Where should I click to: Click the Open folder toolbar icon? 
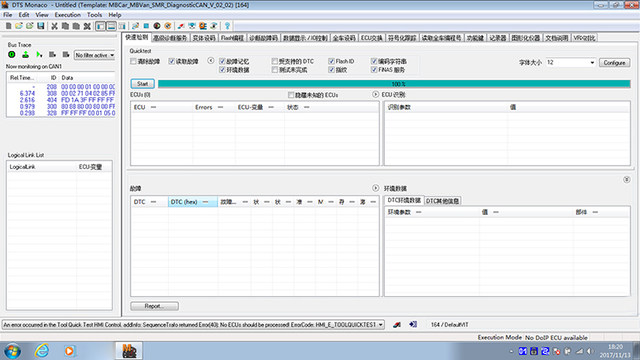[19, 26]
